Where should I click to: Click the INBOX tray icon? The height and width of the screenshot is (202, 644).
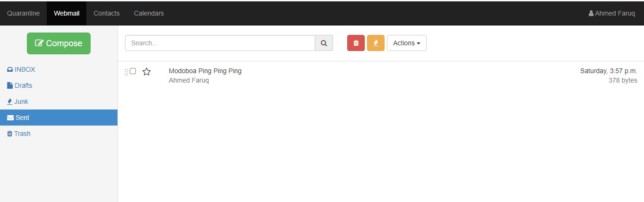pyautogui.click(x=10, y=69)
